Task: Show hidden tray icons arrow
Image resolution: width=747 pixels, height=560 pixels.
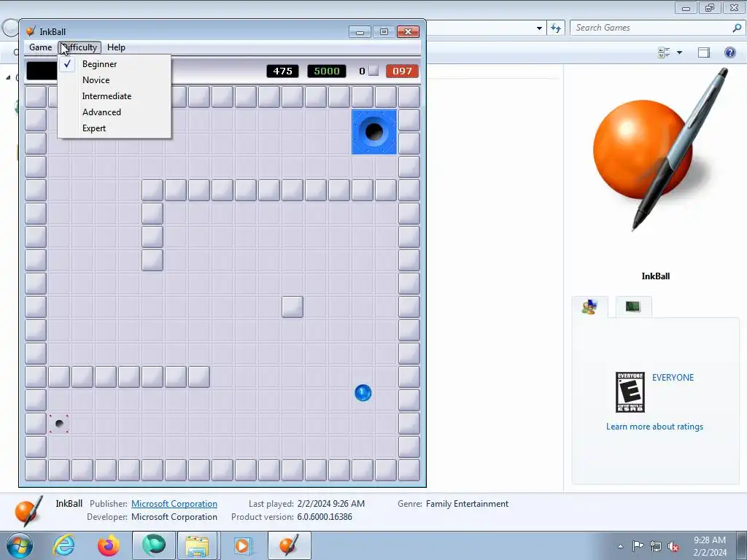Action: [x=620, y=546]
